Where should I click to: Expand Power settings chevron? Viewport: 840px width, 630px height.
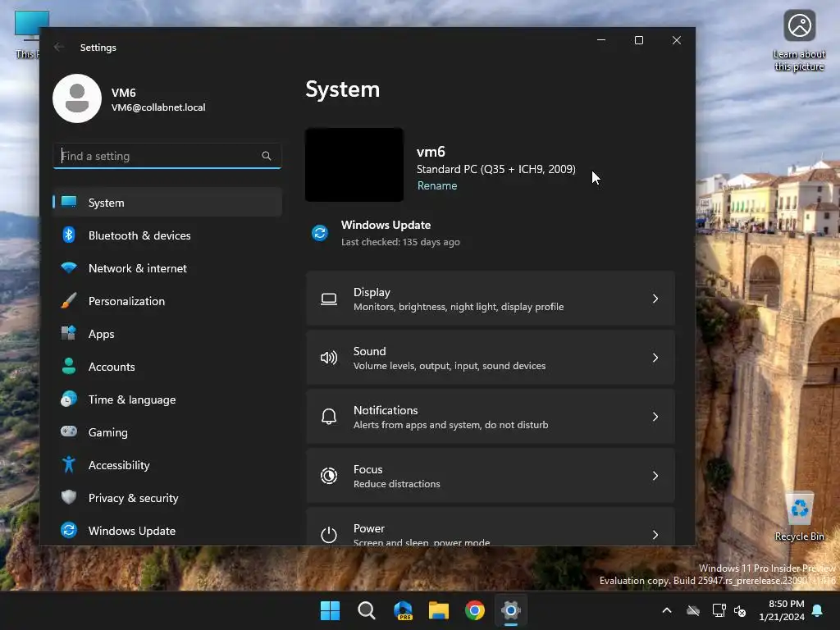[655, 535]
